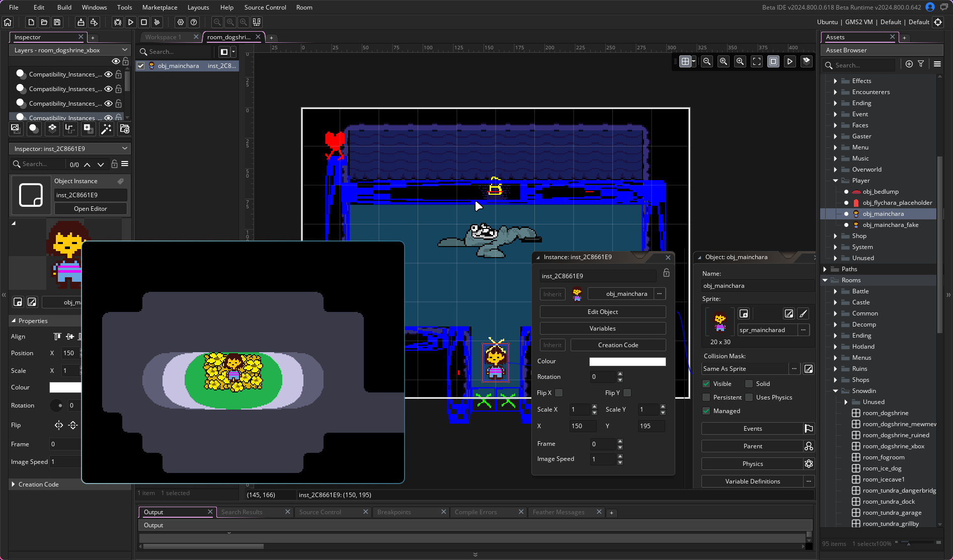Start debugging with the bug icon
The height and width of the screenshot is (560, 953).
coord(118,22)
